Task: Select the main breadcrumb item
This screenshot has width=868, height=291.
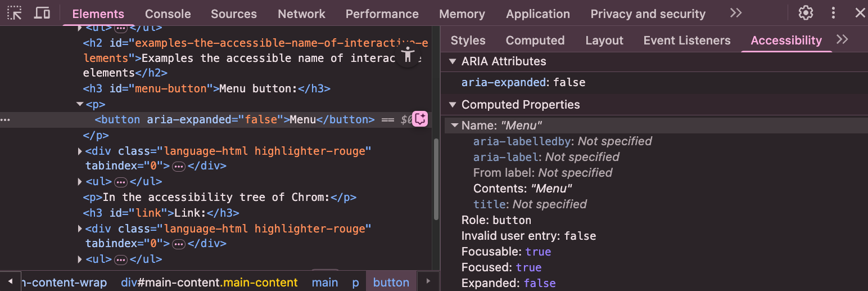Action: point(325,282)
